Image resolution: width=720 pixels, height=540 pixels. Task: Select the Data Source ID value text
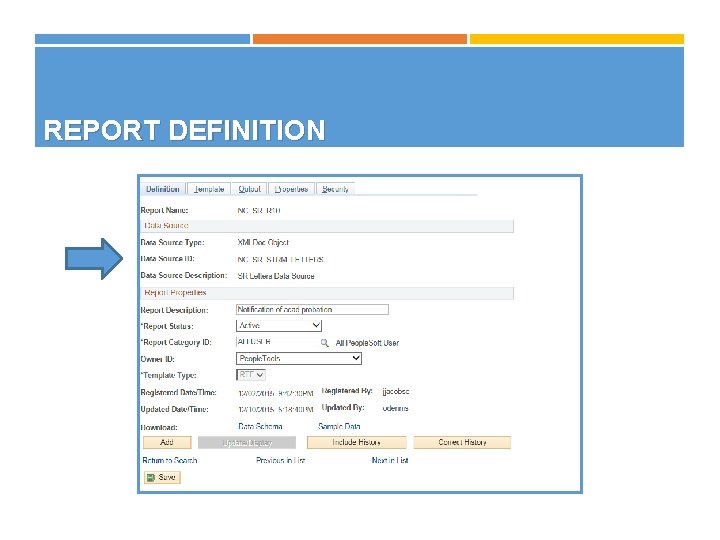281,259
